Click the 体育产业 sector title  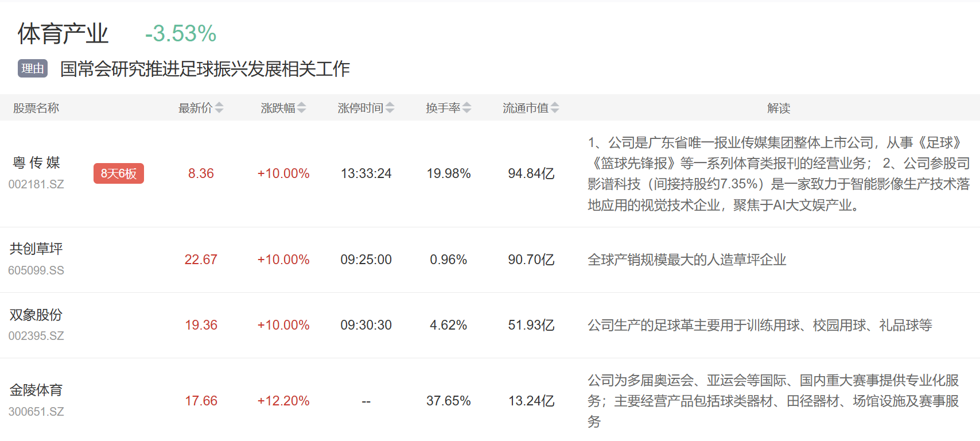pyautogui.click(x=63, y=34)
